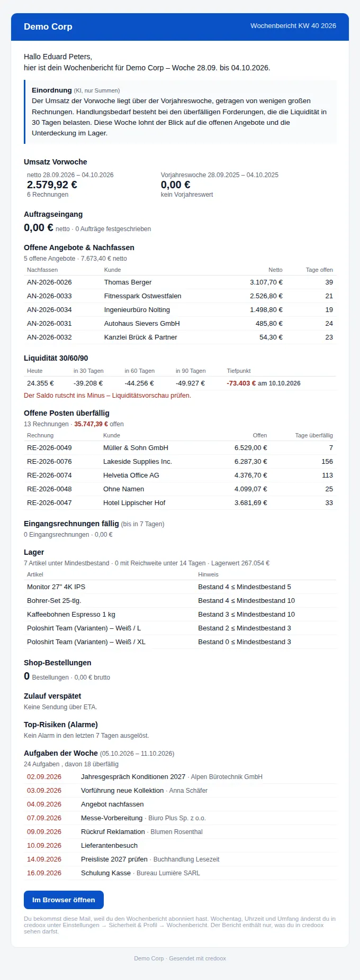The width and height of the screenshot is (360, 980).
Task: Click the task date 16.09.2026
Action: [44, 873]
